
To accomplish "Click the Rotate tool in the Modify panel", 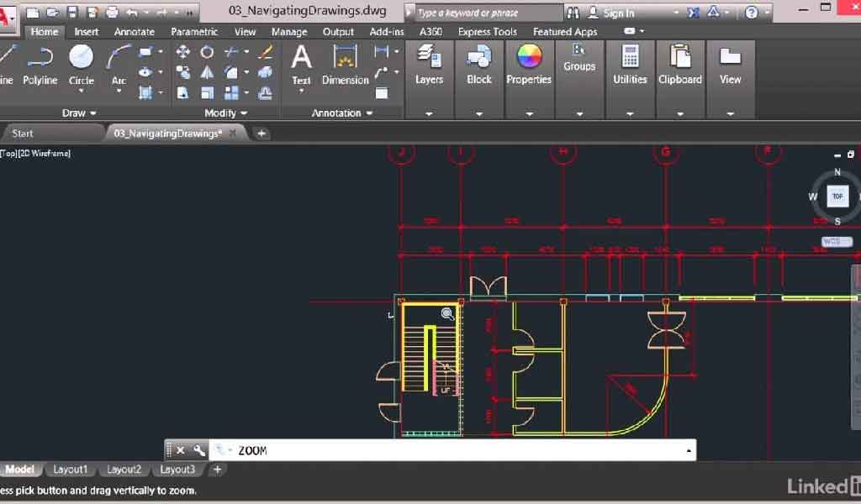I will 207,52.
